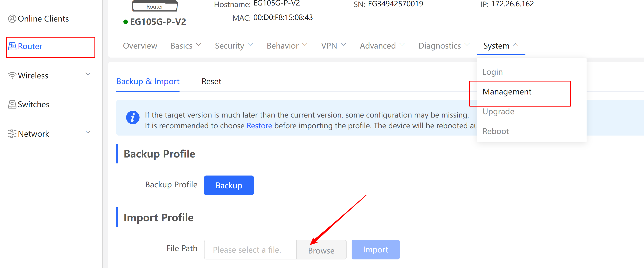644x268 pixels.
Task: Click the Network settings icon
Action: coord(12,134)
